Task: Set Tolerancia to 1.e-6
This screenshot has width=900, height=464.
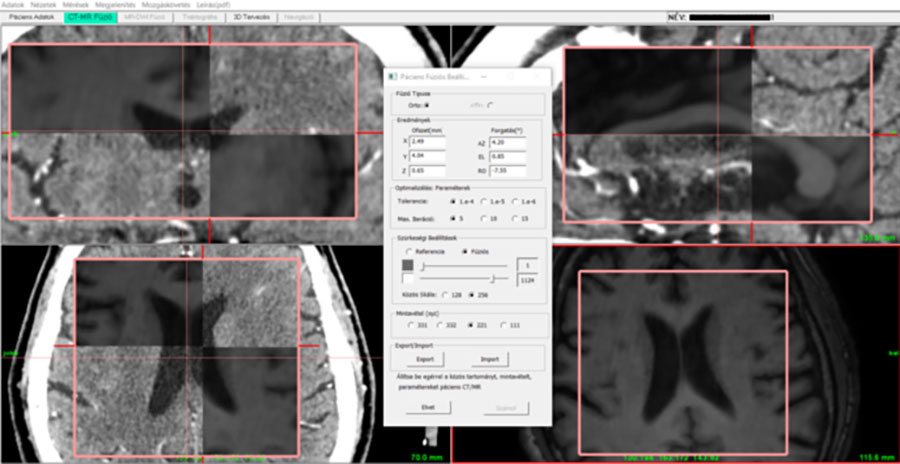Action: tap(514, 202)
